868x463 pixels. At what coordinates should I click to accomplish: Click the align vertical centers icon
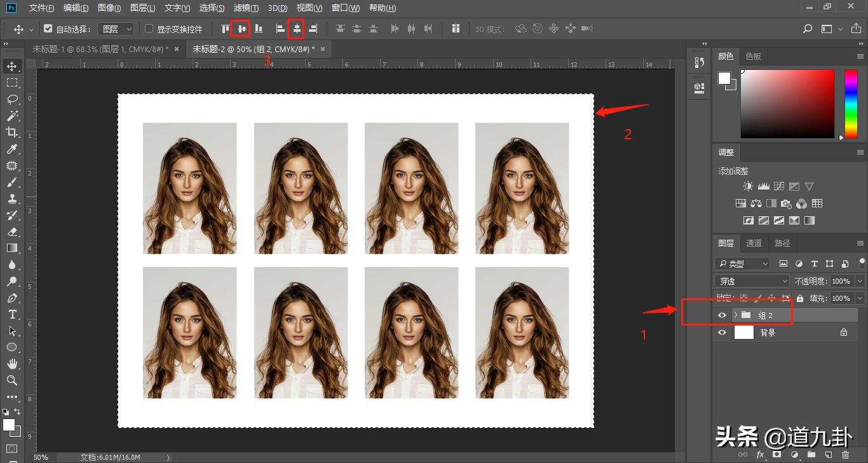[241, 29]
